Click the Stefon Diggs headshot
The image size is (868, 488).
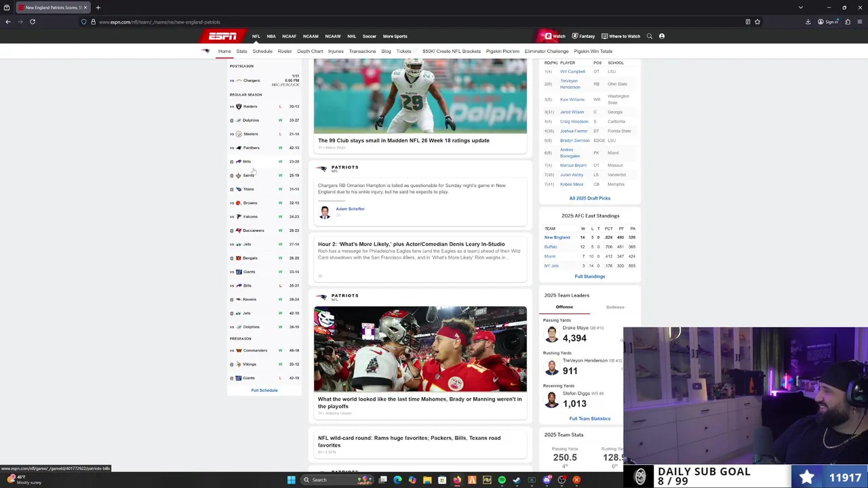[x=552, y=400]
